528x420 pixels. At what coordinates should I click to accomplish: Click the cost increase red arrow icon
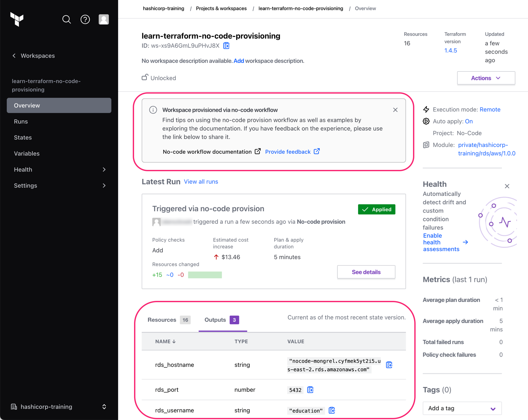tap(216, 257)
